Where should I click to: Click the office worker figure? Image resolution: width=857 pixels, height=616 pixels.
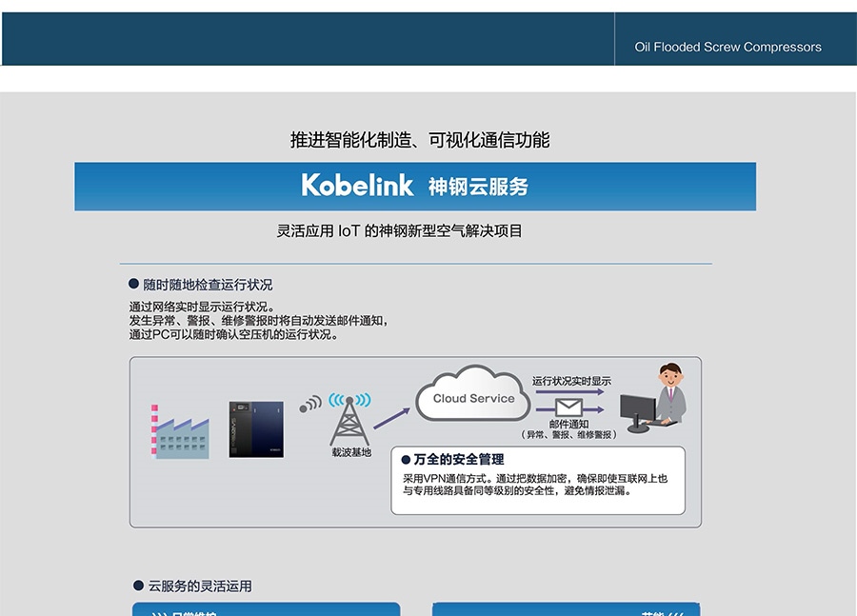click(671, 393)
